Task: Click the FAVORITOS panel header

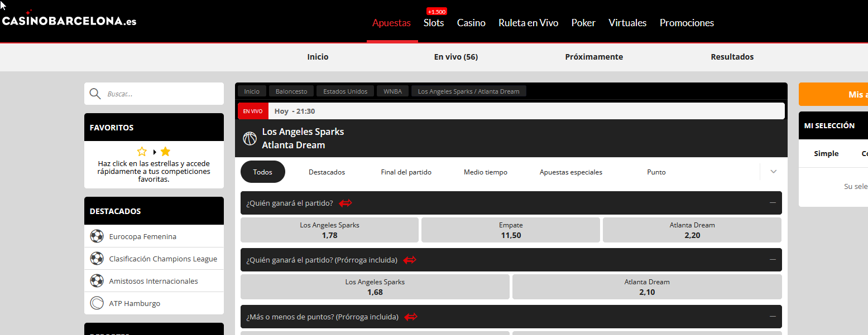Action: [154, 127]
